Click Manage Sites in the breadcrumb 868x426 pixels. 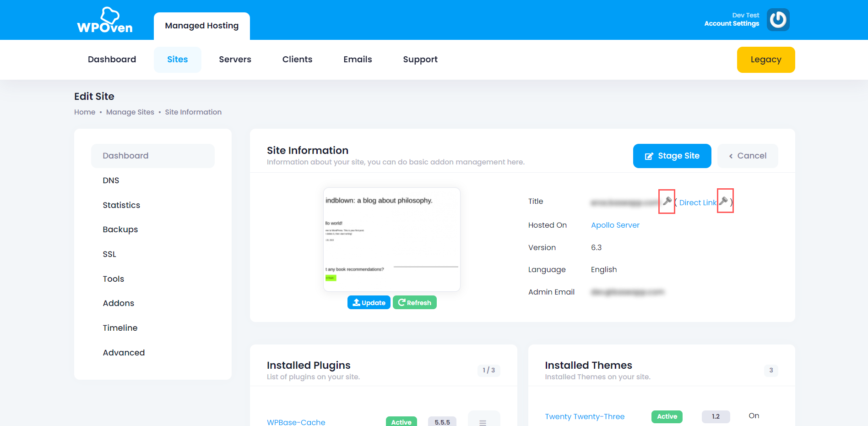tap(130, 112)
